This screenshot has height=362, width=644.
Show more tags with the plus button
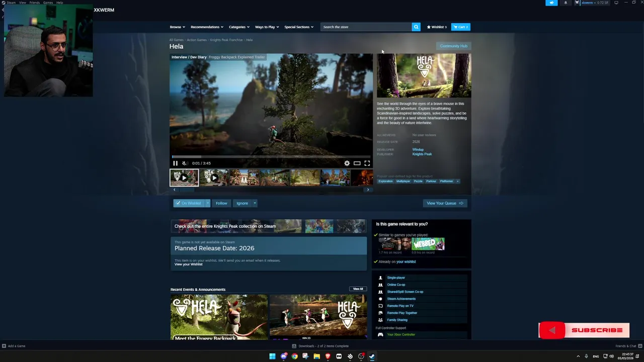pos(457,181)
